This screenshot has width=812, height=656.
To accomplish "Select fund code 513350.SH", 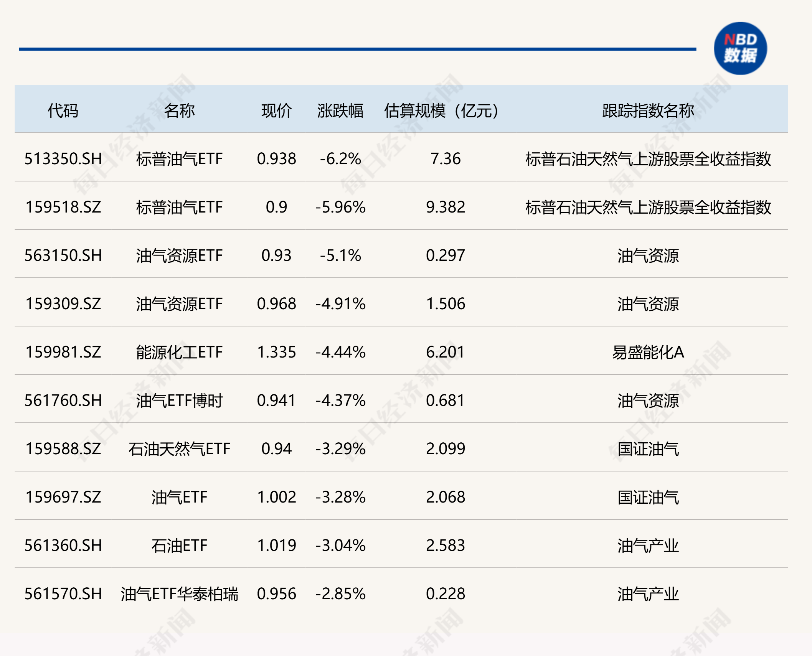I will point(63,159).
